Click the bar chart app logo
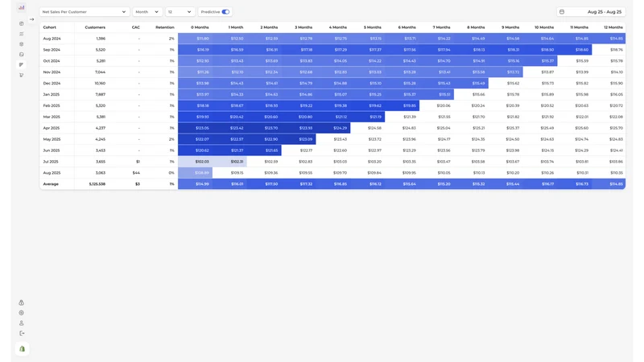The image size is (644, 362). pos(22,7)
